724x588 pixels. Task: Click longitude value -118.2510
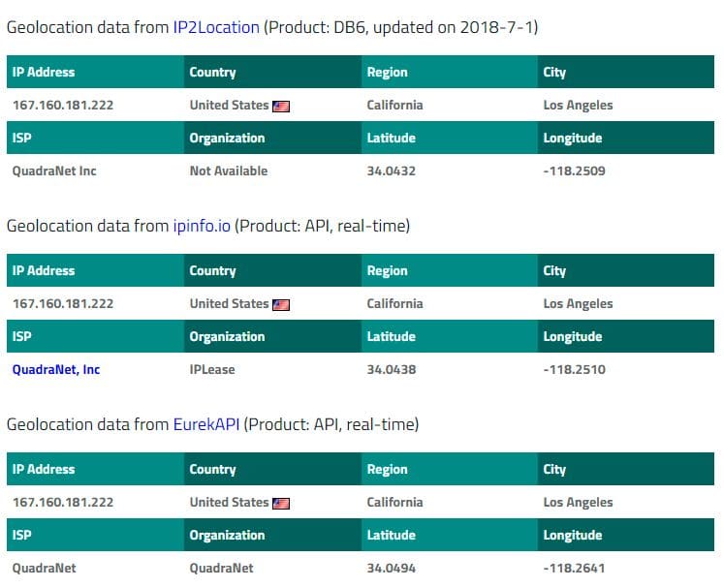pos(574,370)
